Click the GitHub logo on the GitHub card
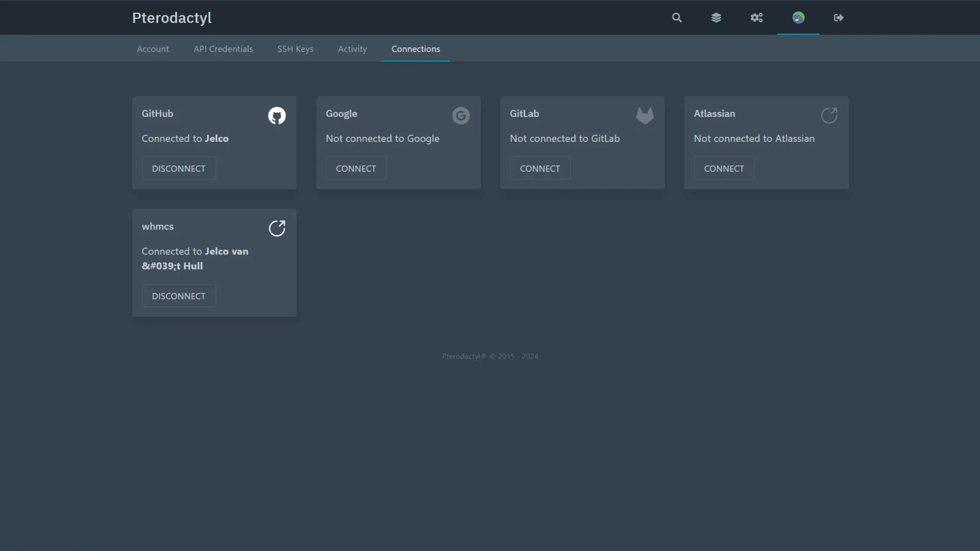 [277, 115]
